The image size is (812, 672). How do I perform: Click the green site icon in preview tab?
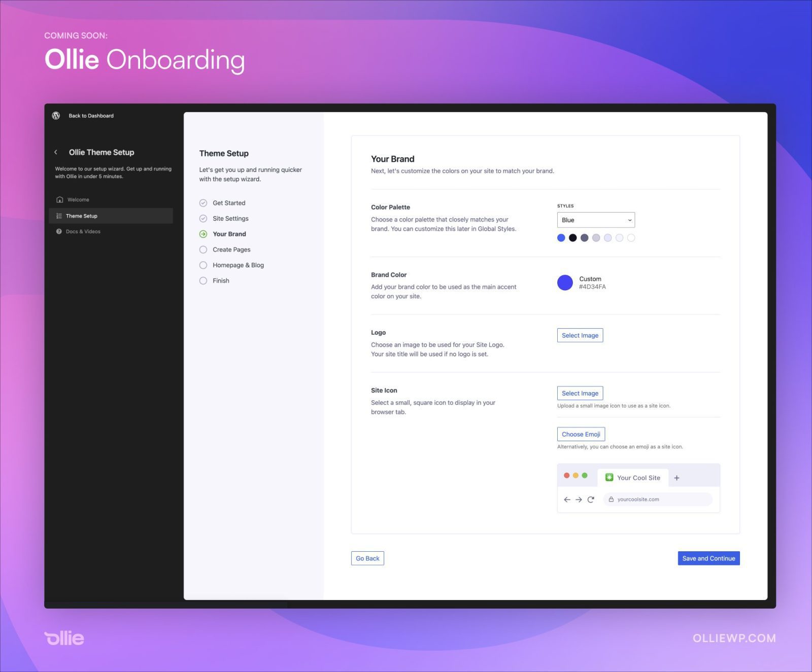(609, 477)
